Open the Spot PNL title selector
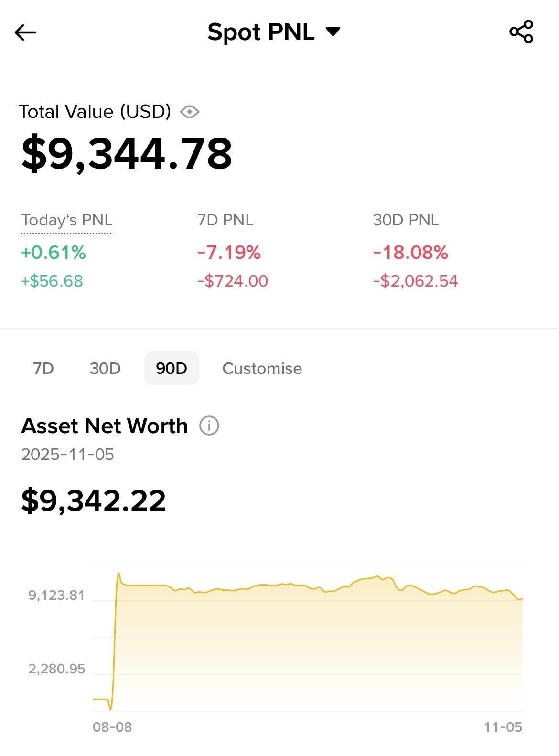The width and height of the screenshot is (559, 756). click(x=261, y=32)
